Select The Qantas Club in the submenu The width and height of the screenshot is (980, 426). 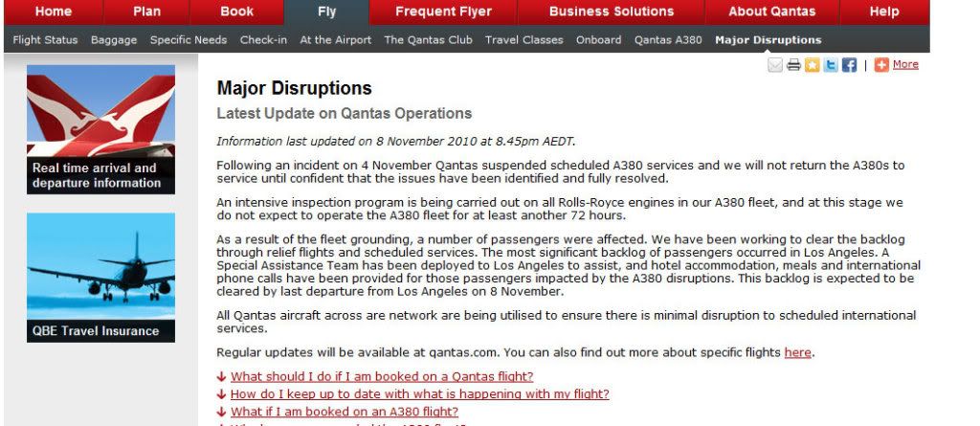coord(428,40)
